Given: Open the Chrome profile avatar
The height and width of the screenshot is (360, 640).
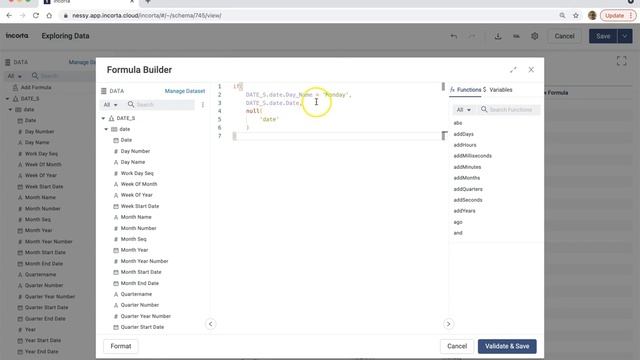Looking at the screenshot, I should 592,16.
